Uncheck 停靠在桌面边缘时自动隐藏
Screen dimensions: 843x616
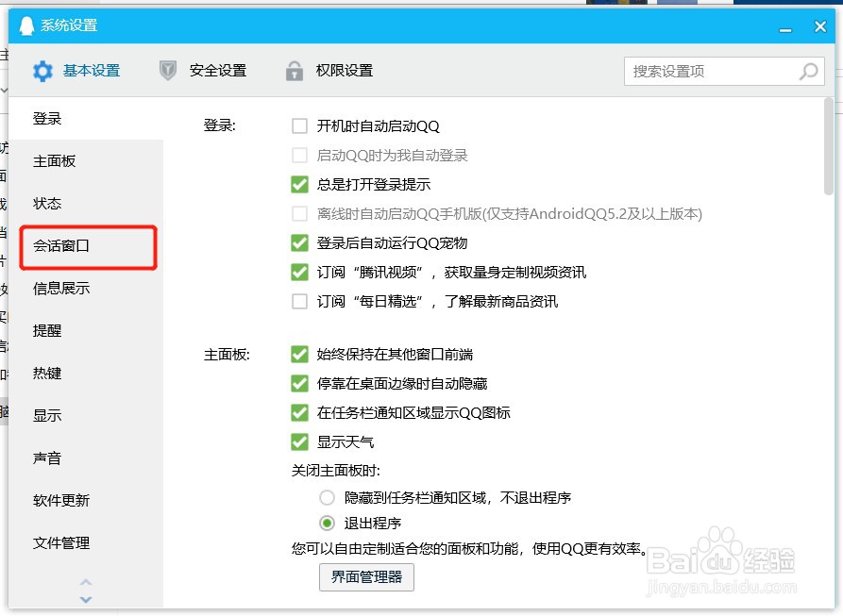[299, 383]
